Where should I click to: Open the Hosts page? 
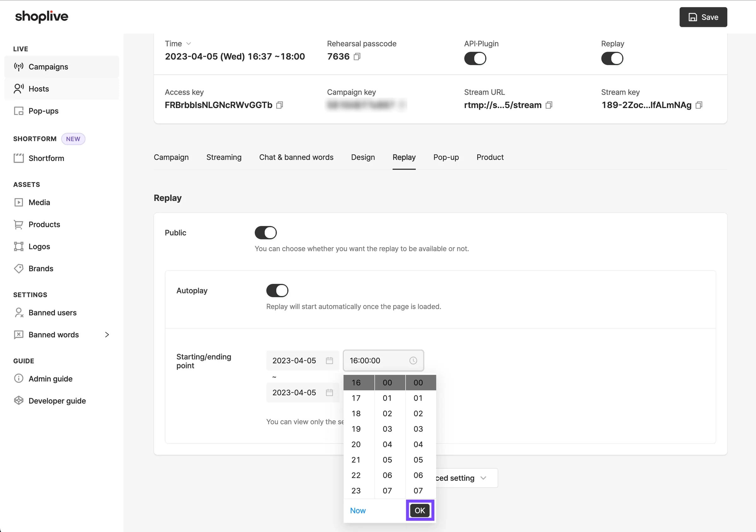pos(61,89)
